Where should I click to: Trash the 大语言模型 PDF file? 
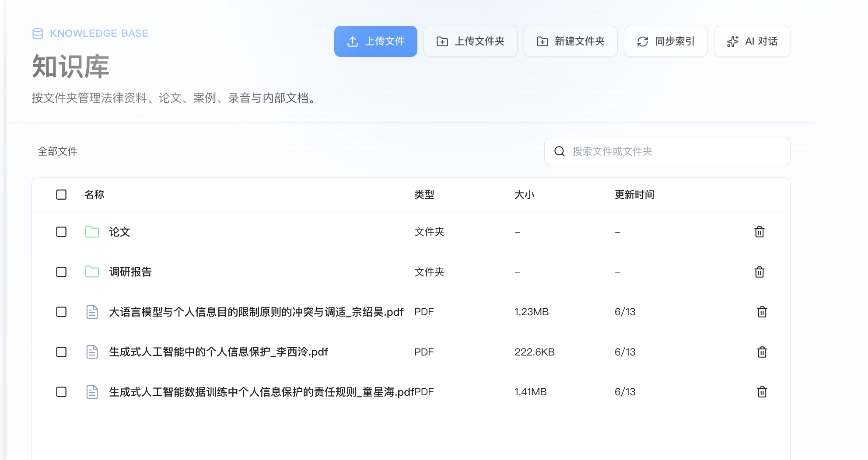pos(762,312)
